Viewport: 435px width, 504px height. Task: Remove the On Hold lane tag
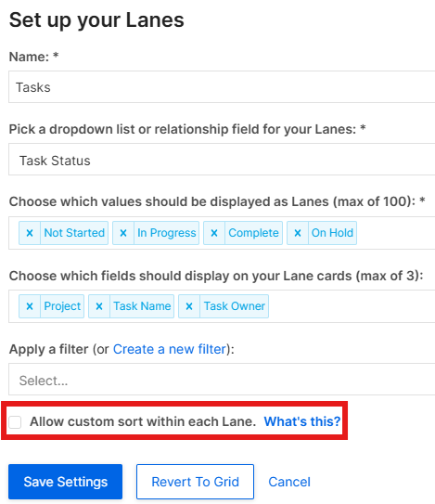pos(298,233)
